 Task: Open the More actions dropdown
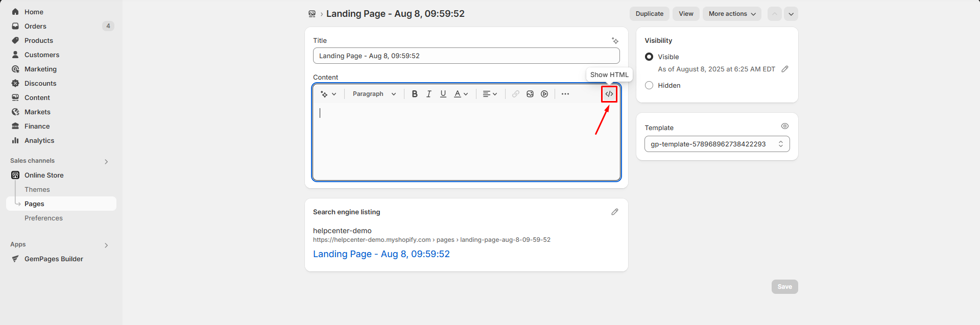(x=732, y=14)
